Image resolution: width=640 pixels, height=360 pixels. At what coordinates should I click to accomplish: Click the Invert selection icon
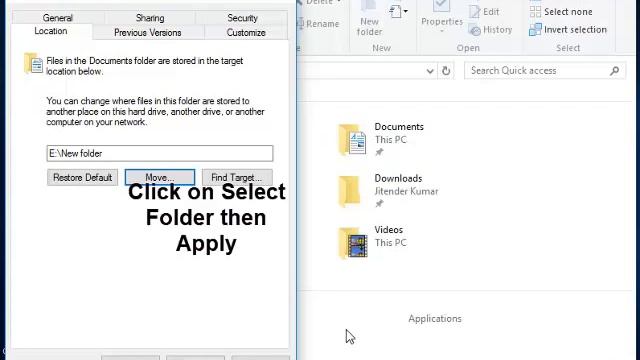coord(535,29)
